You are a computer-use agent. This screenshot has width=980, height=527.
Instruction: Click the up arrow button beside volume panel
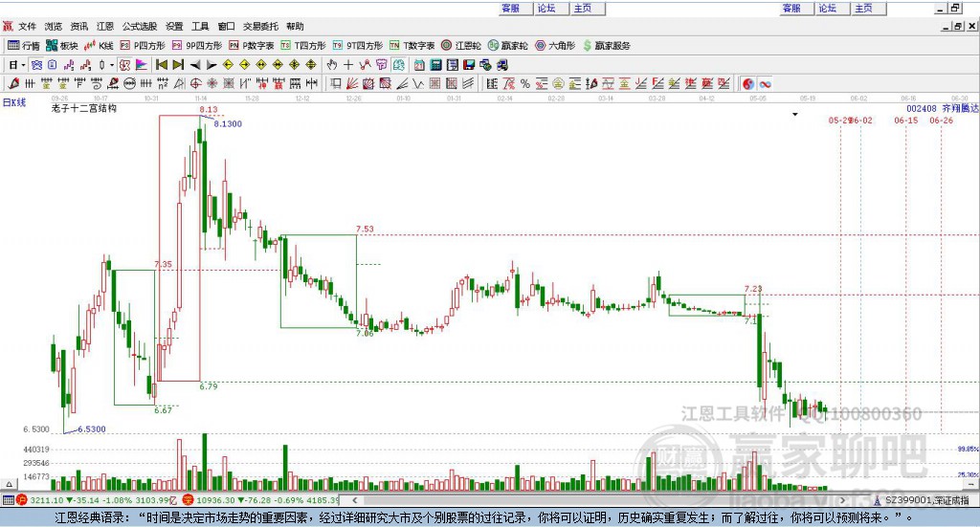click(9, 484)
